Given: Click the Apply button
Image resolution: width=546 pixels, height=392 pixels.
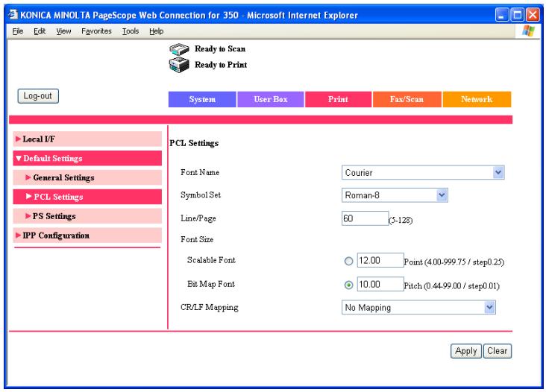Looking at the screenshot, I should coord(466,350).
